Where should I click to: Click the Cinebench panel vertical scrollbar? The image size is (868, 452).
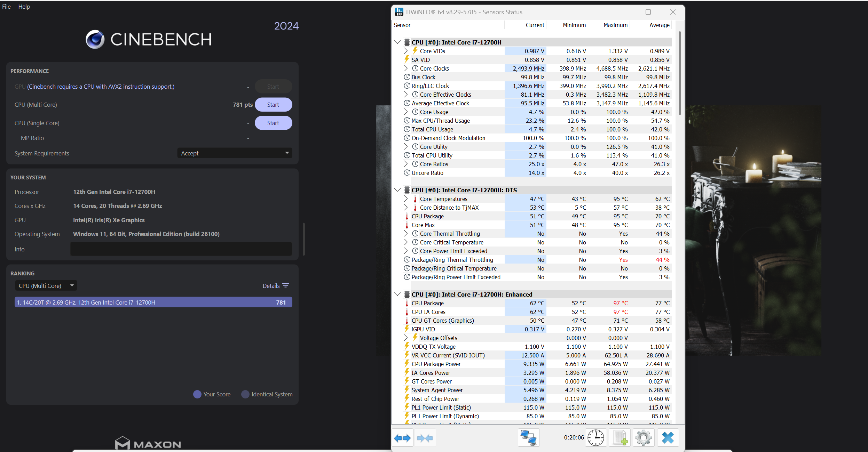[x=304, y=239]
